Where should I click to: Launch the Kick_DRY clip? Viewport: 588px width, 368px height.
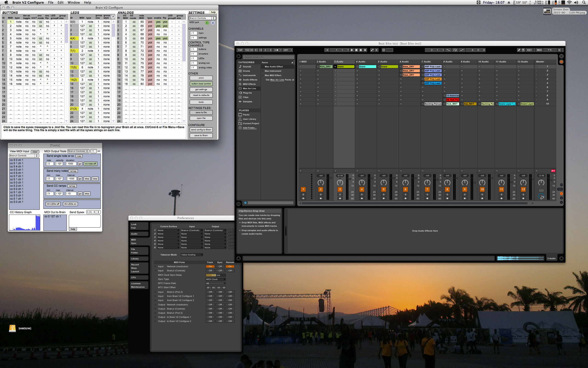tap(318, 66)
